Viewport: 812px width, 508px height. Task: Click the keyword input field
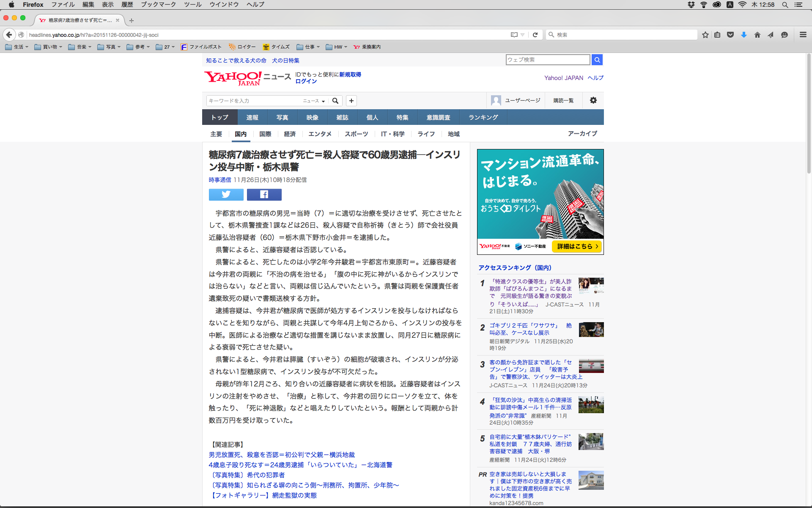[x=253, y=101]
